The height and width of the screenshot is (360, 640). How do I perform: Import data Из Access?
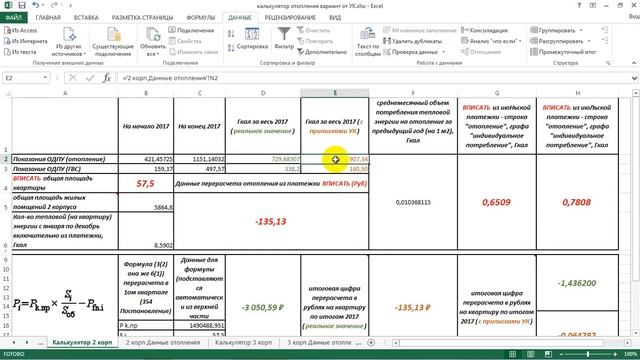click(20, 31)
